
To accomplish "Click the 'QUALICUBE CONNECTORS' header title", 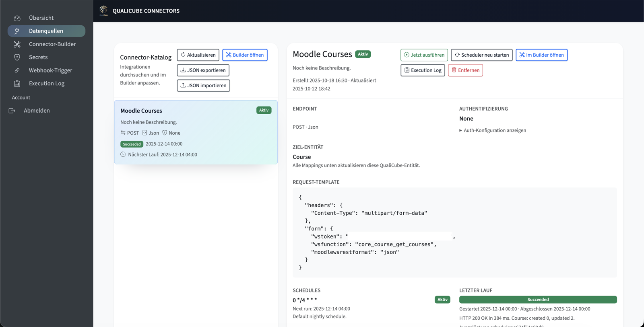I will [x=146, y=11].
